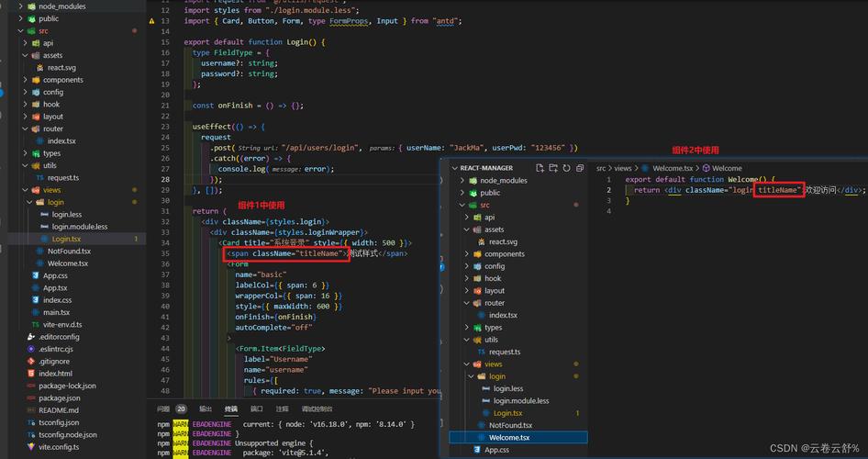Select Login.tsx in main explorer
Image resolution: width=868 pixels, height=459 pixels.
pos(66,239)
